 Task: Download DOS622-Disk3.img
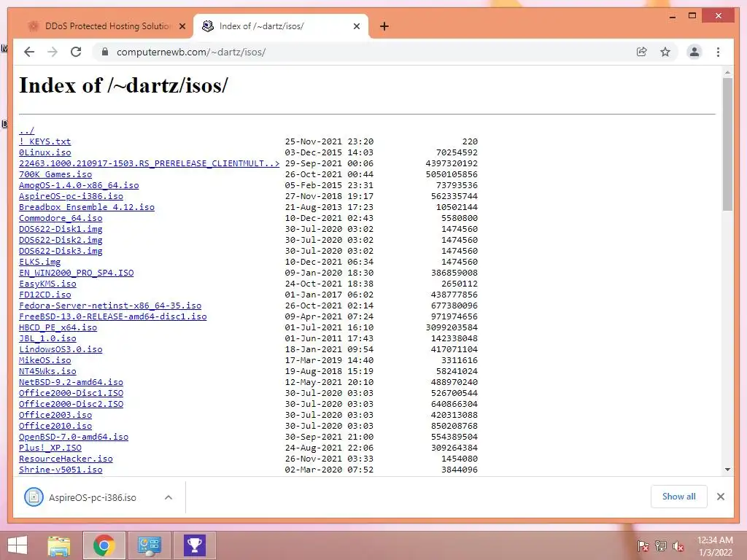[x=61, y=251]
